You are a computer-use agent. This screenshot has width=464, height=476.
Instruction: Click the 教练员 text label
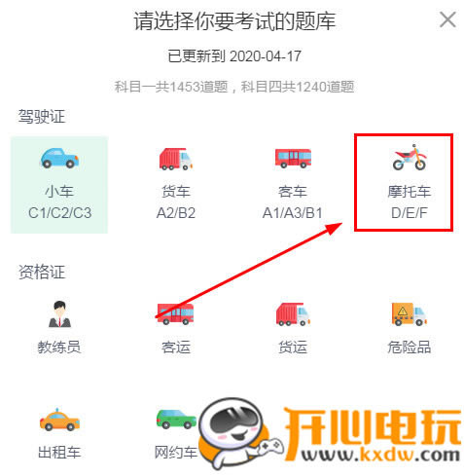click(59, 347)
